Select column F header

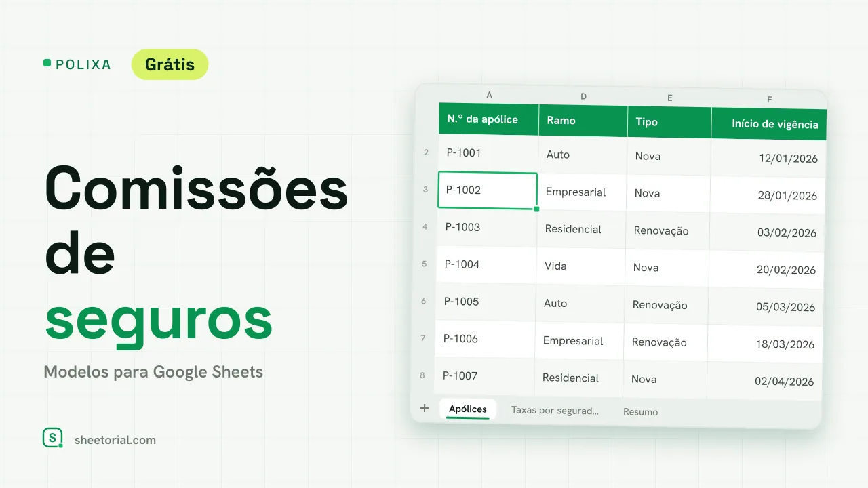[x=770, y=100]
